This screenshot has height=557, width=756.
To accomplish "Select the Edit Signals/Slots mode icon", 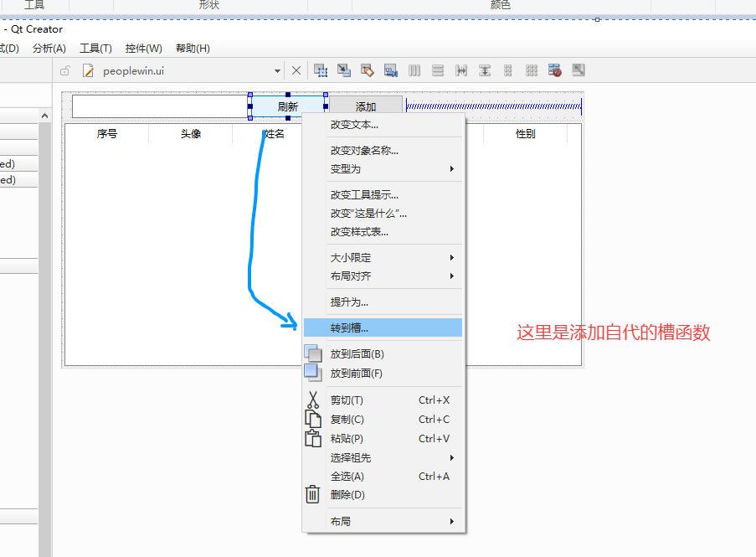I will tap(344, 70).
